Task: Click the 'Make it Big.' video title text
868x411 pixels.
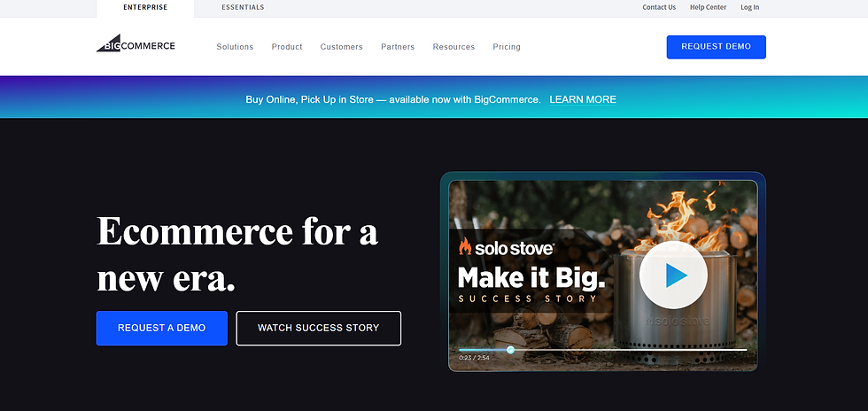Action: 531,277
